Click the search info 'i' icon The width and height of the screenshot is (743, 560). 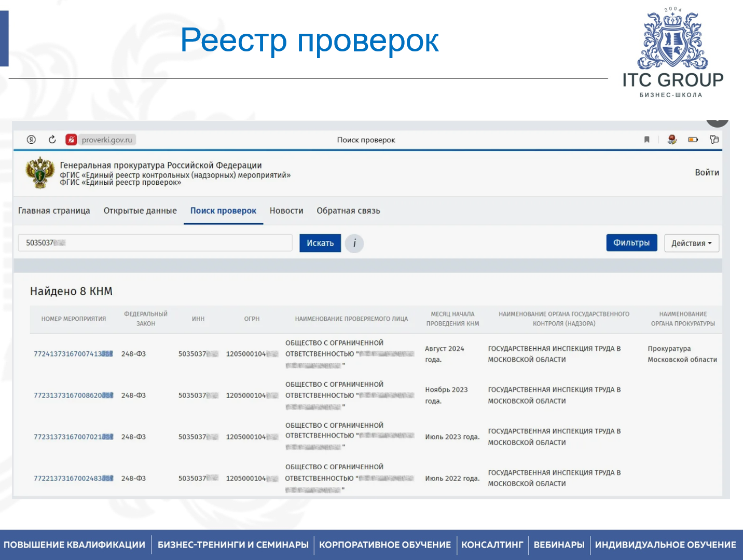click(x=354, y=243)
